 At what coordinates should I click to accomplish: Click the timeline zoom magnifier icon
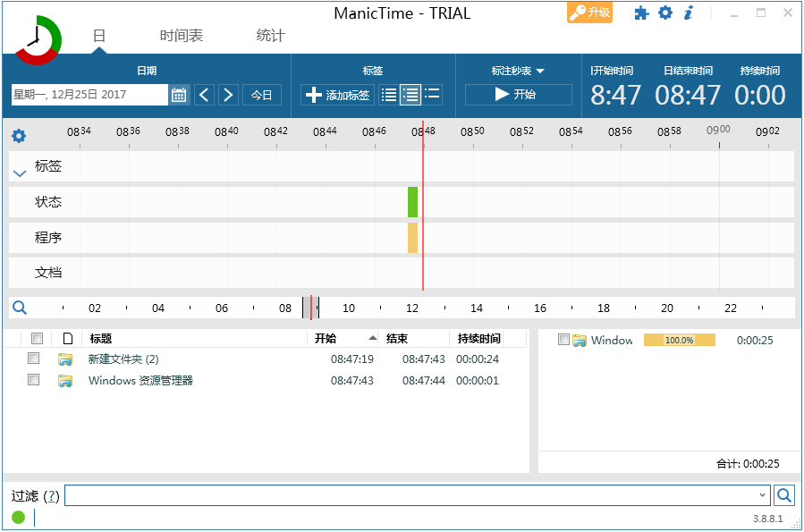tap(20, 308)
